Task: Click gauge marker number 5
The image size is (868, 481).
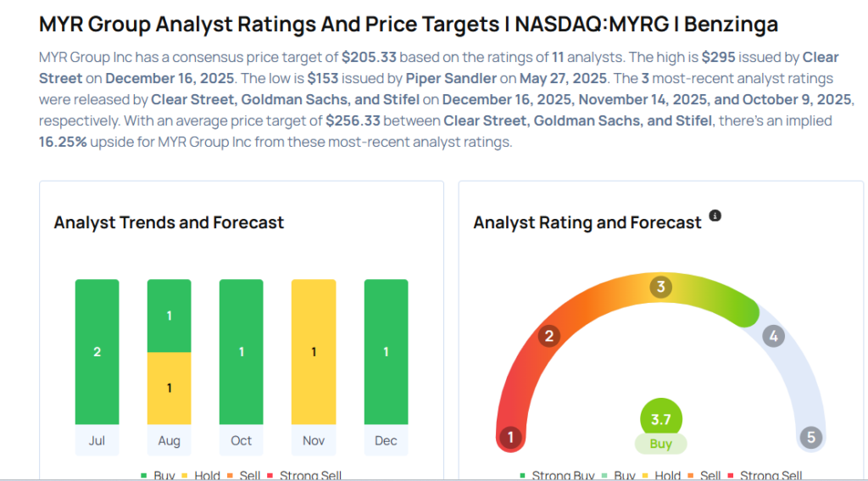Action: point(811,438)
